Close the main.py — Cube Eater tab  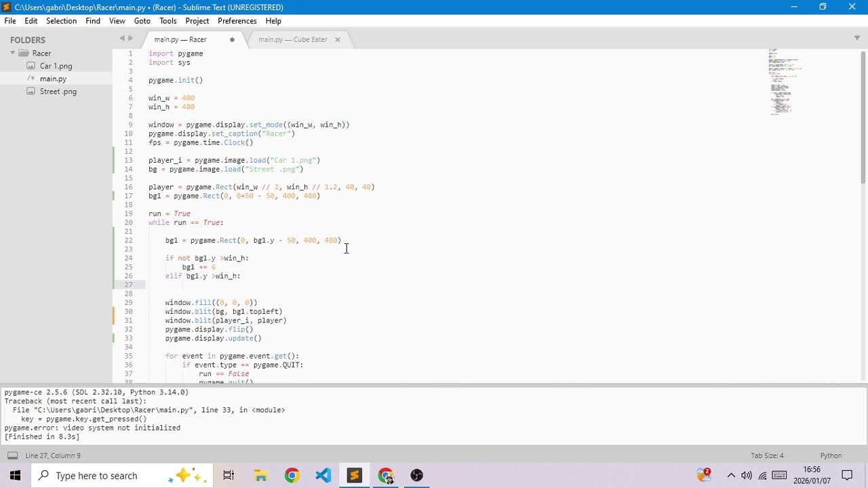click(337, 39)
